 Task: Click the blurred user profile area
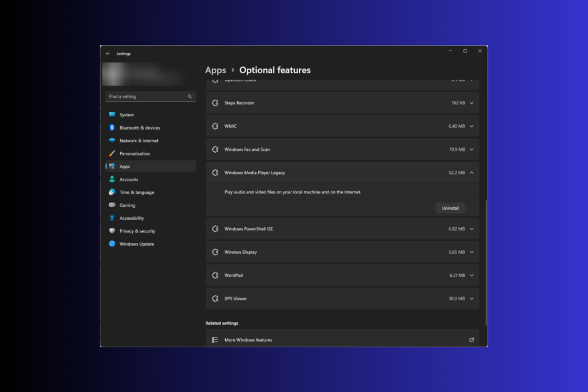coord(145,74)
